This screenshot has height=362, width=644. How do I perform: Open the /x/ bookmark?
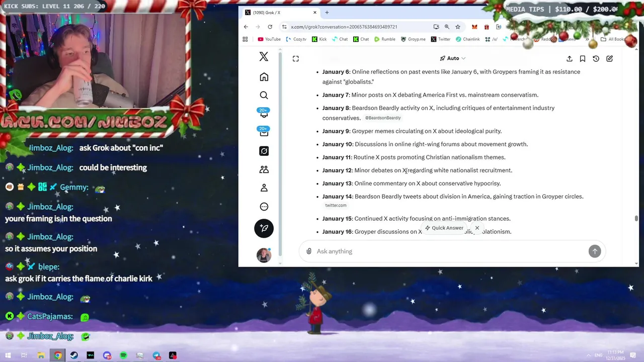click(x=492, y=39)
